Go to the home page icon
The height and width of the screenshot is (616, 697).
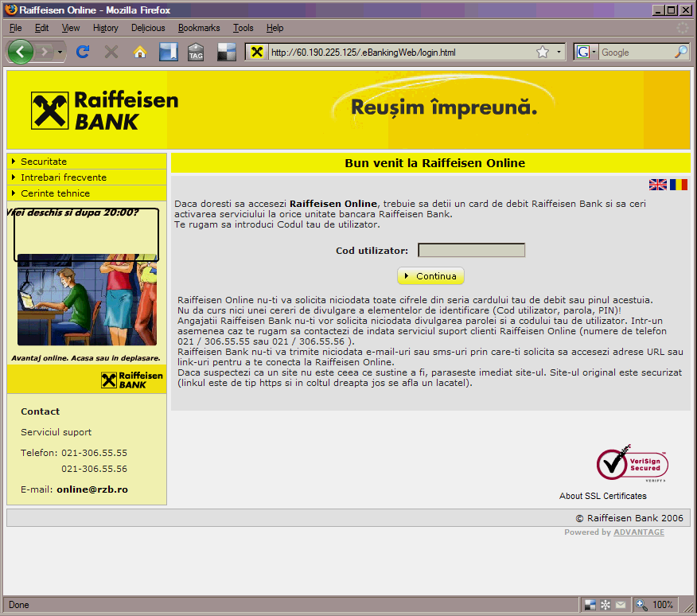(140, 52)
